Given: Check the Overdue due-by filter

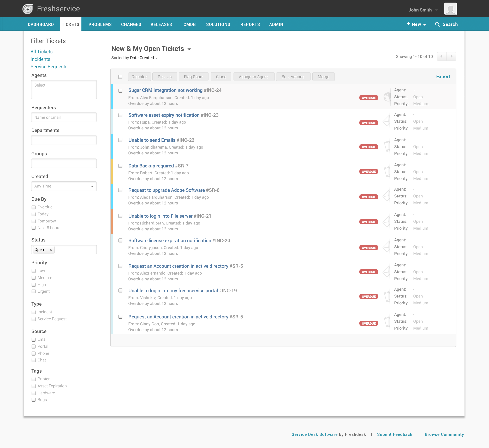Looking at the screenshot, I should [34, 207].
